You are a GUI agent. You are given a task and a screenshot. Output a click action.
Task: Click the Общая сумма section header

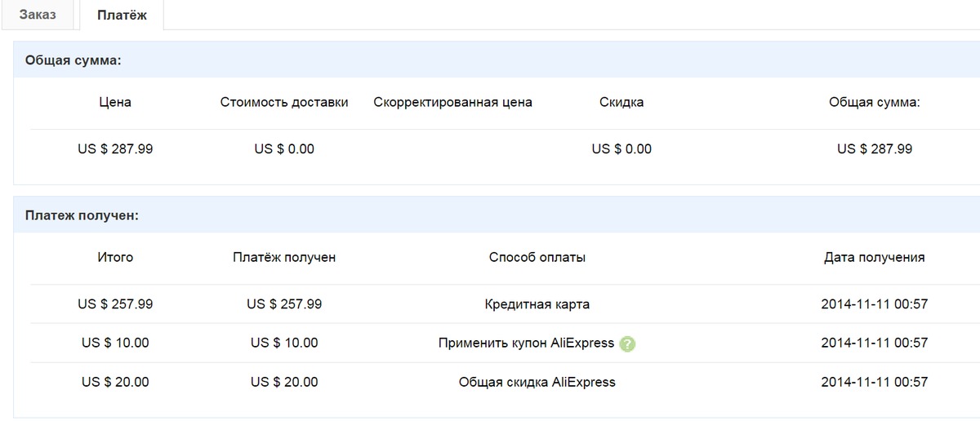click(73, 60)
